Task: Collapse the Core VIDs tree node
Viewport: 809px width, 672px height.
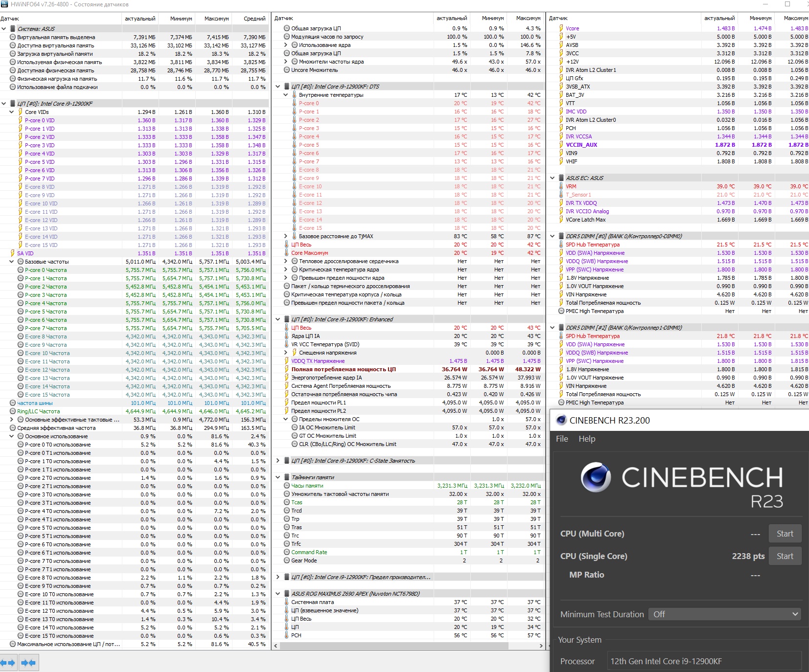Action: pyautogui.click(x=12, y=112)
